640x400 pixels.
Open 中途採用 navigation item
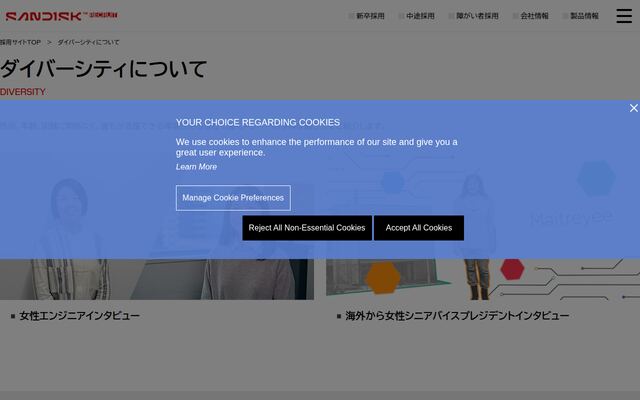pyautogui.click(x=420, y=16)
